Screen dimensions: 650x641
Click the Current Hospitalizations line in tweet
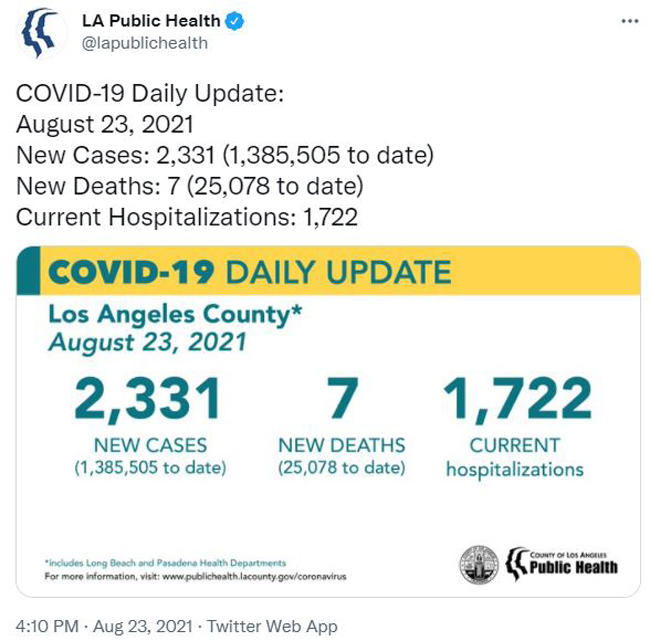coord(187,217)
